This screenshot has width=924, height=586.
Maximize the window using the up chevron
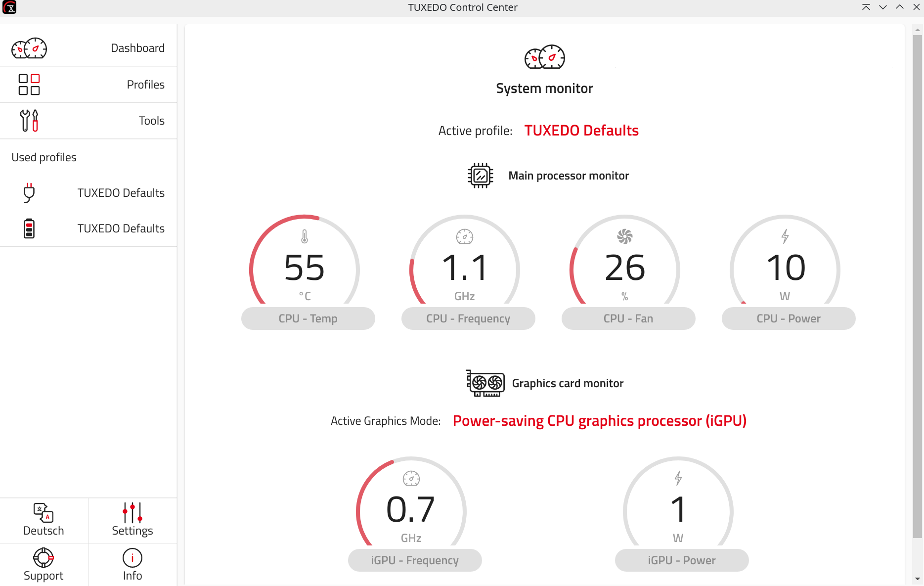tap(900, 7)
